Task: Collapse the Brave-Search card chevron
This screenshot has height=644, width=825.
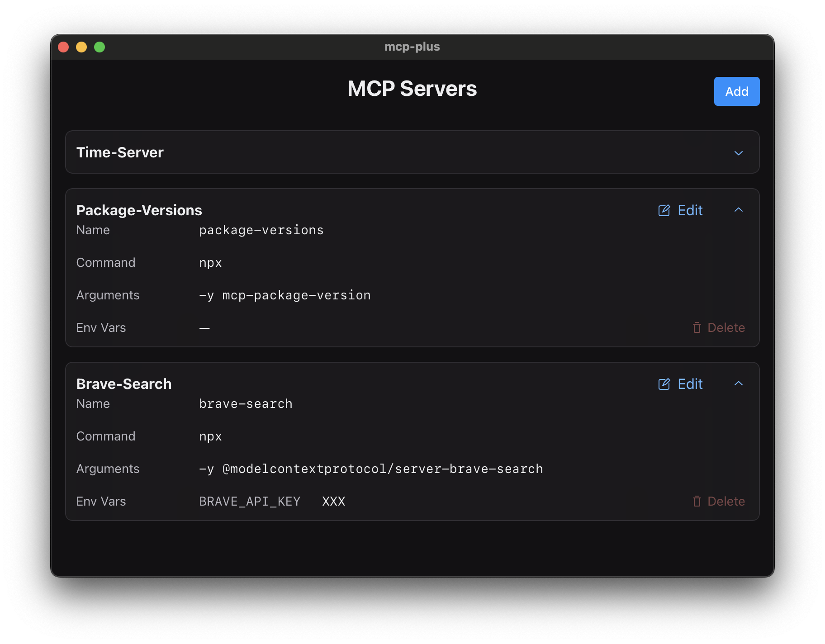Action: coord(738,384)
